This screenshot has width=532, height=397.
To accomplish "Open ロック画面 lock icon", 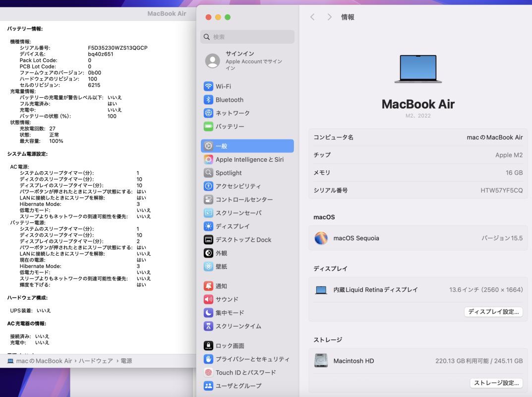I will click(x=208, y=346).
